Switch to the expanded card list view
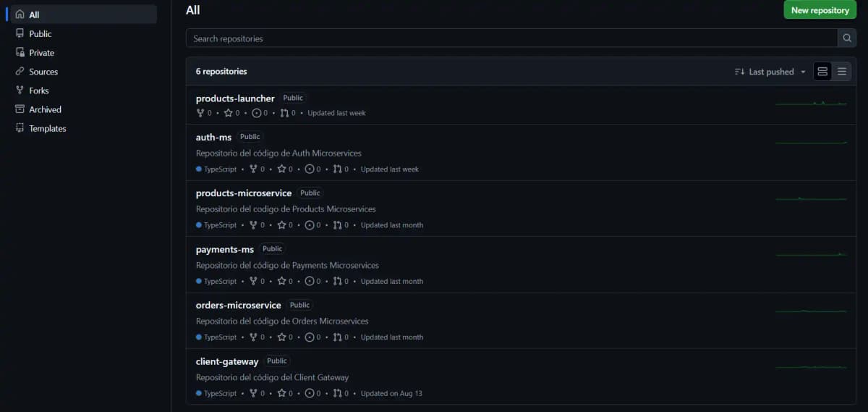868x412 pixels. tap(822, 72)
